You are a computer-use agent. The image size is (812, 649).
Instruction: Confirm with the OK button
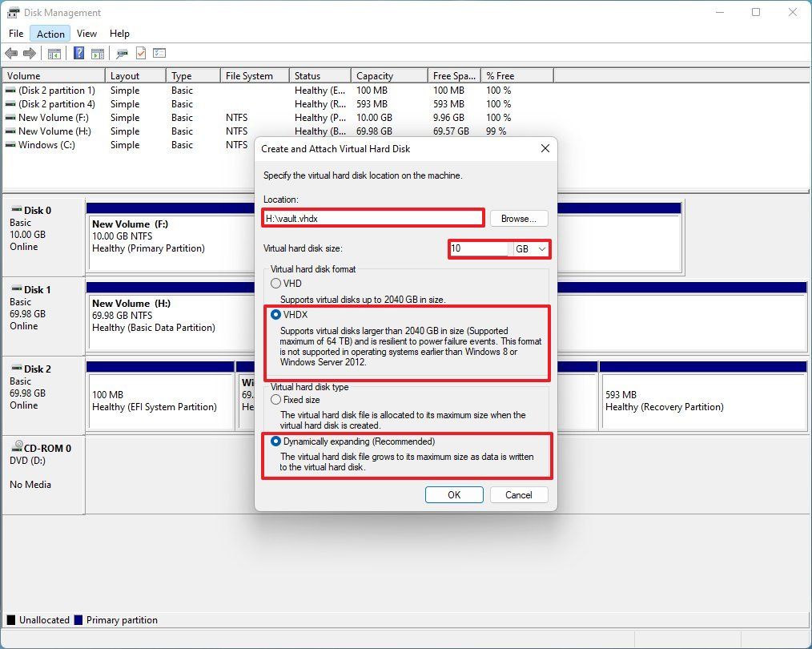point(453,494)
